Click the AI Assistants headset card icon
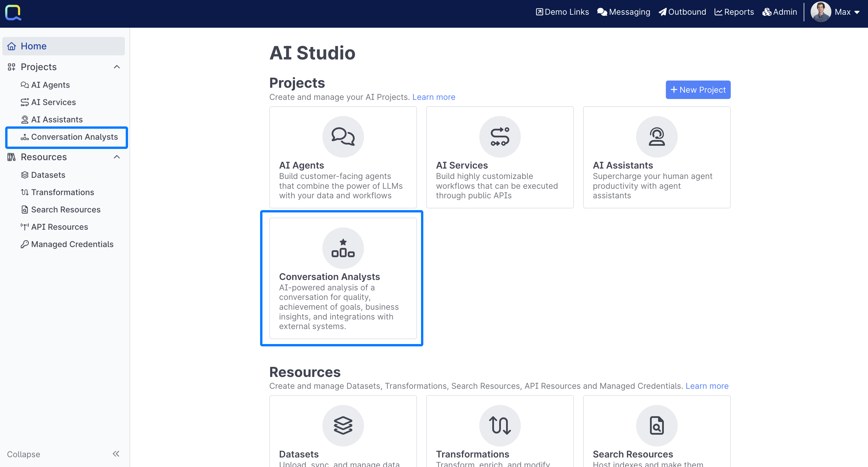 (x=656, y=137)
